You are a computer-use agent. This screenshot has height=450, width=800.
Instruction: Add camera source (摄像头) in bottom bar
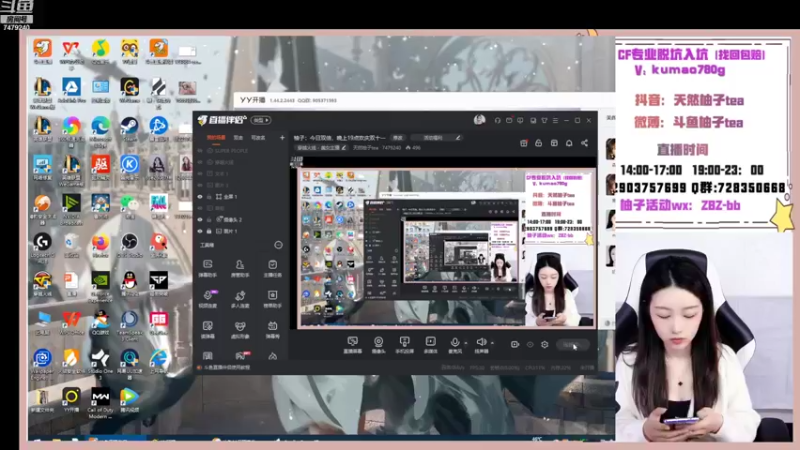tap(379, 345)
